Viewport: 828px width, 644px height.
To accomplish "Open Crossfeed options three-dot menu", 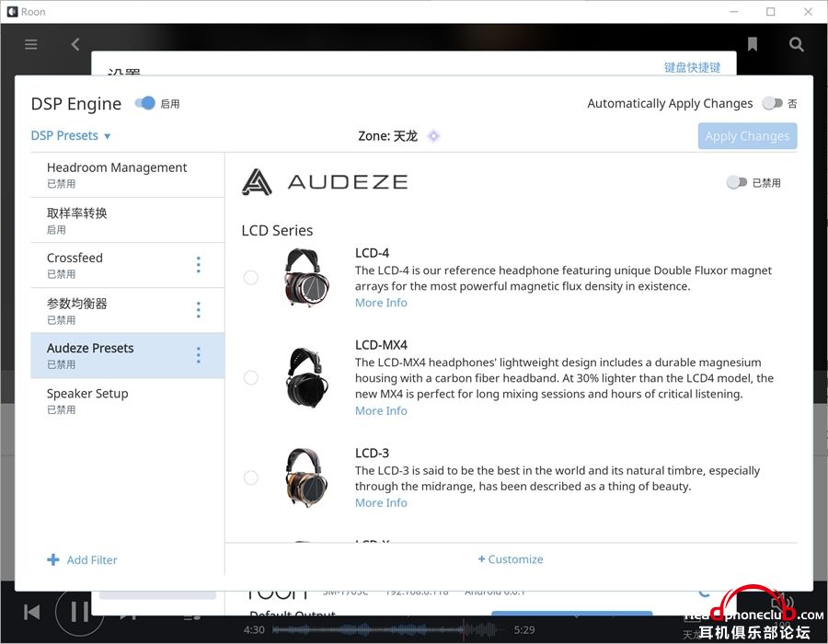I will tap(199, 264).
